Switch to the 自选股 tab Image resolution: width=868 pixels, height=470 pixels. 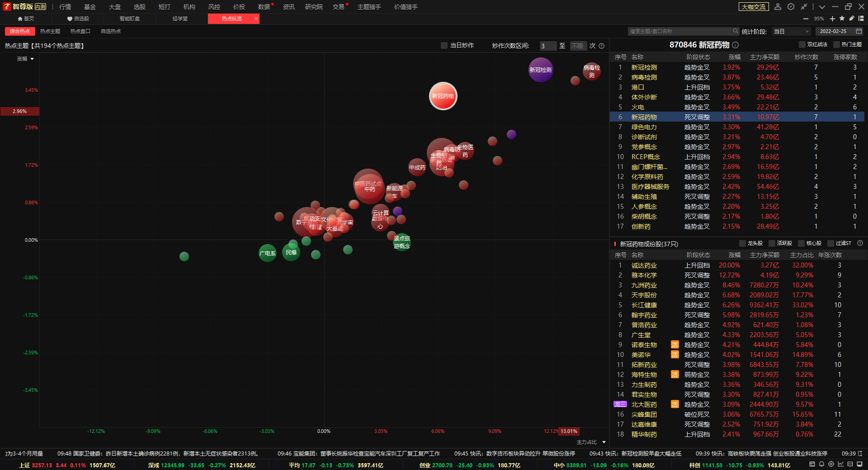point(78,19)
